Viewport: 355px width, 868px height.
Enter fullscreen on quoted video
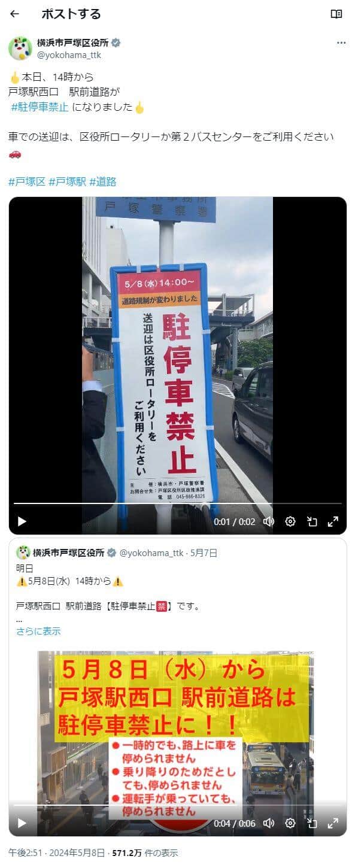333,823
